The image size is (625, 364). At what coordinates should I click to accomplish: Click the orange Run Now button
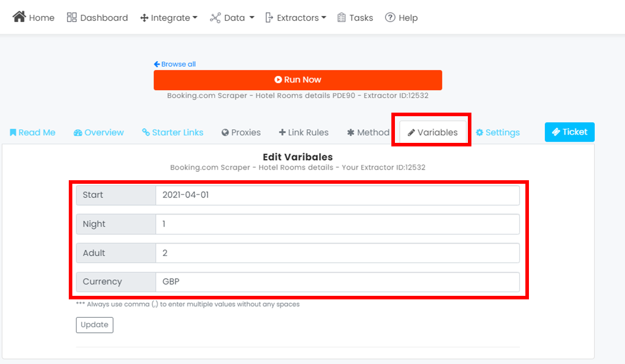coord(298,80)
